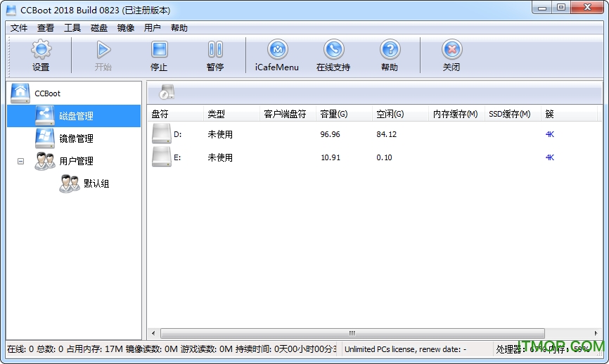Sort by the 客户端盘符 column header

(288, 114)
